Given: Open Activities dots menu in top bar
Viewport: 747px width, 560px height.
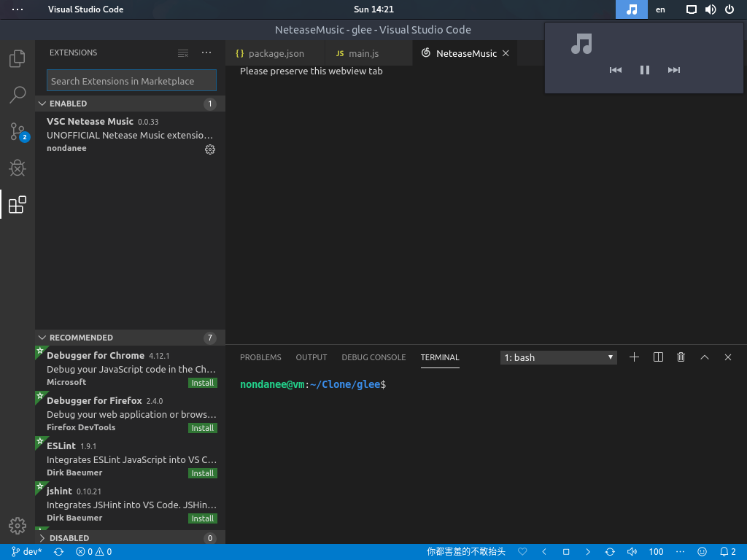Looking at the screenshot, I should [18, 9].
